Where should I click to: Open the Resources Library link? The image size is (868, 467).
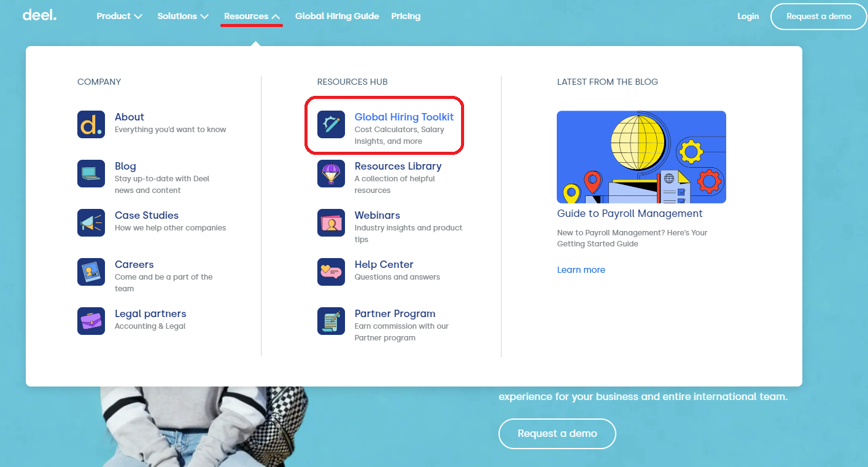398,166
